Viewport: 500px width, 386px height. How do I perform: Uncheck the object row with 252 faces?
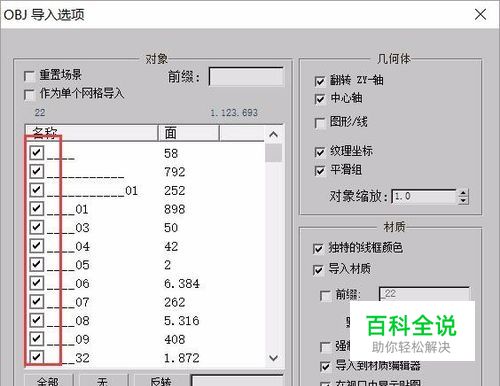click(x=37, y=190)
